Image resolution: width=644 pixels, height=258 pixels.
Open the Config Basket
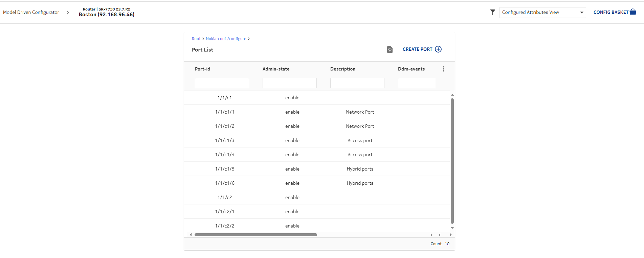[x=615, y=12]
